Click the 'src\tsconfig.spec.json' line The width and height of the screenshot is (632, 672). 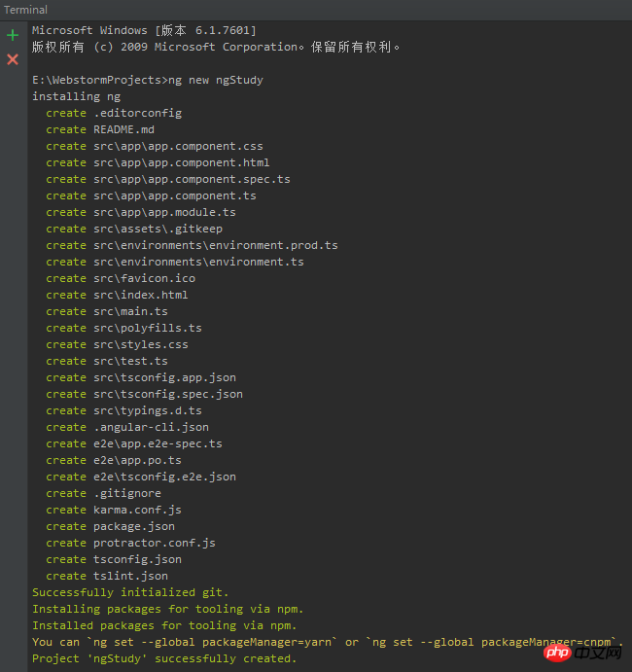(145, 394)
